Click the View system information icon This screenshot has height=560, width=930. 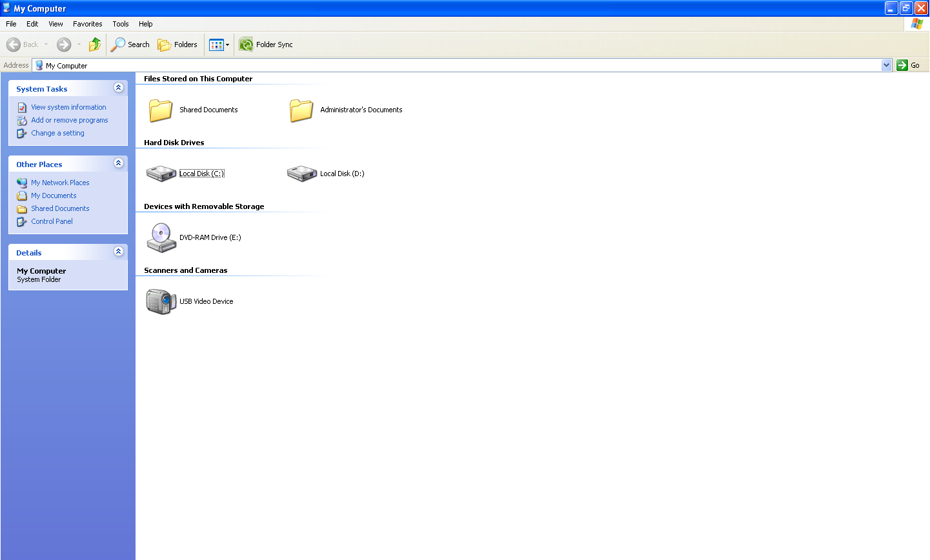point(22,108)
